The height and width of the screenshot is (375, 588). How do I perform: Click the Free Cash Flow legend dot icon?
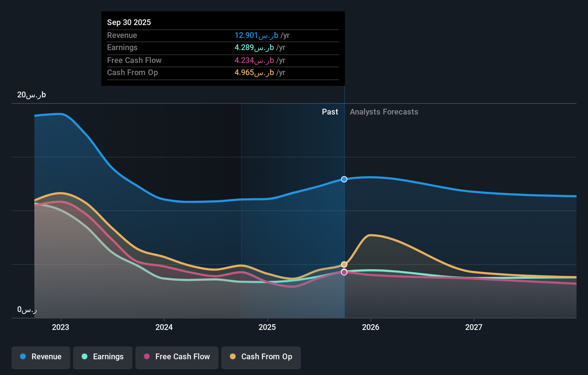point(147,357)
